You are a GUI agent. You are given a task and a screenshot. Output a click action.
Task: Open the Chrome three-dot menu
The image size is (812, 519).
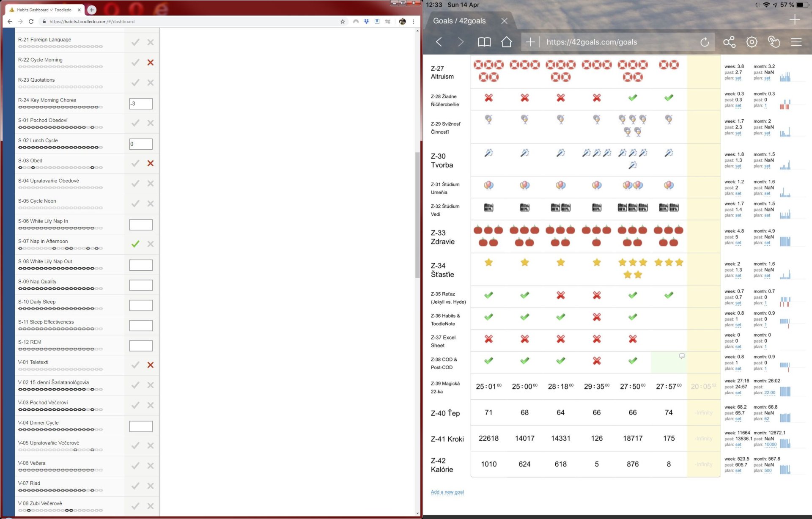(413, 22)
